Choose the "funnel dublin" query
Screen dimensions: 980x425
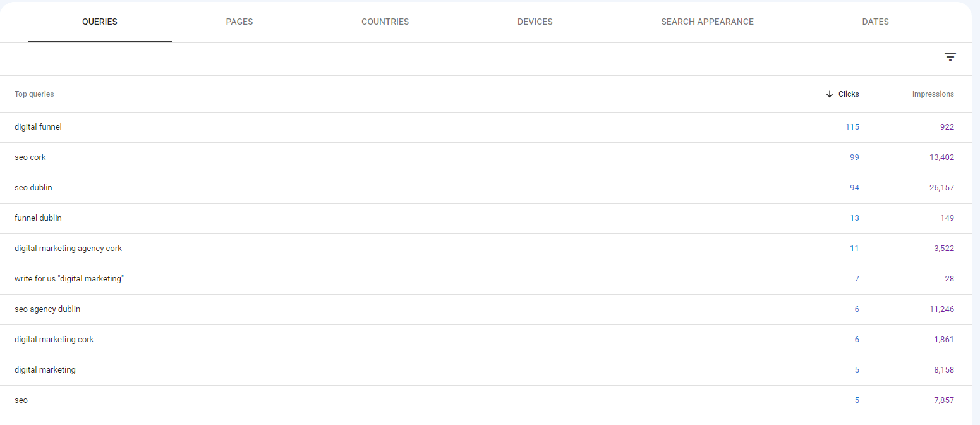39,218
